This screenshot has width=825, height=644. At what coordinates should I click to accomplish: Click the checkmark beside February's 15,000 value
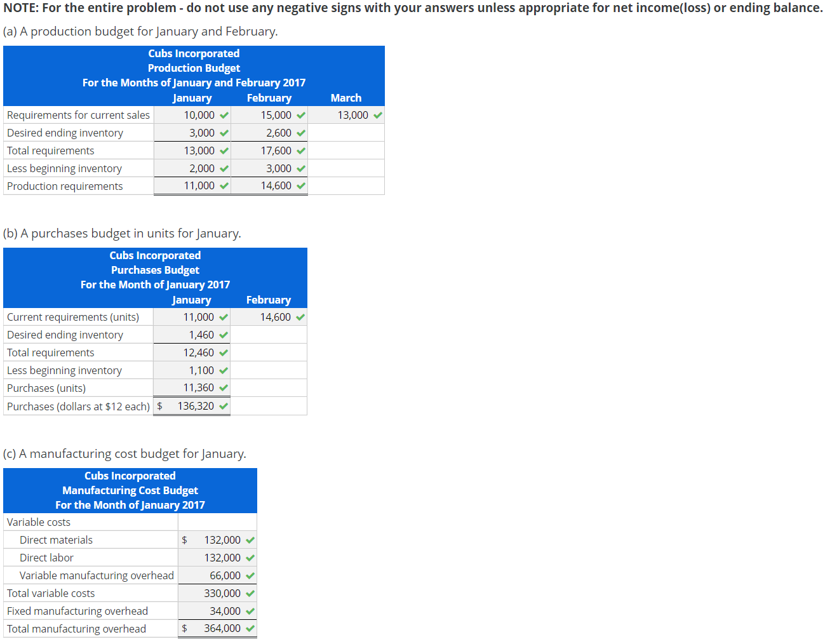coord(301,116)
